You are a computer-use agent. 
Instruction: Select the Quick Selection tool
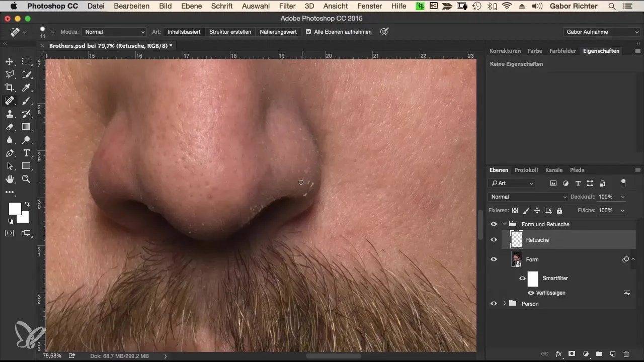pos(26,74)
